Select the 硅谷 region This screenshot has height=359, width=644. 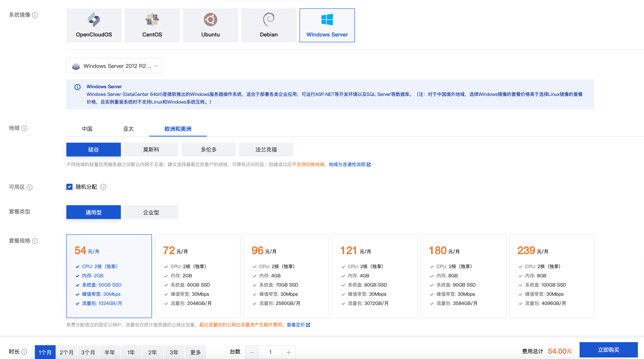click(94, 150)
